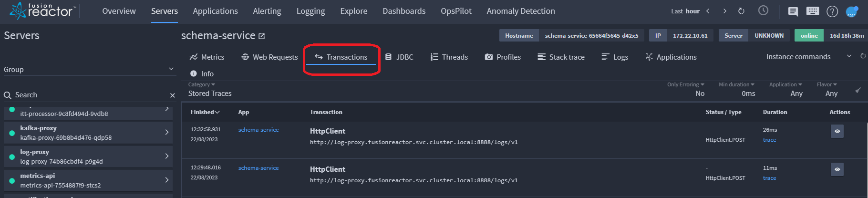The height and width of the screenshot is (198, 868).
Task: Open the chat messages icon
Action: 793,11
